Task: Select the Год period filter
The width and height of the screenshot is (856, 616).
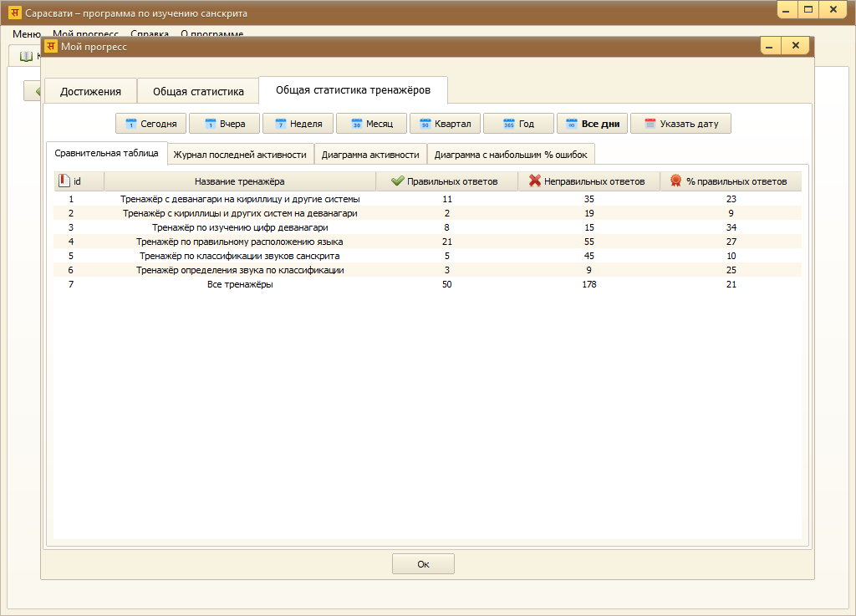Action: point(518,124)
